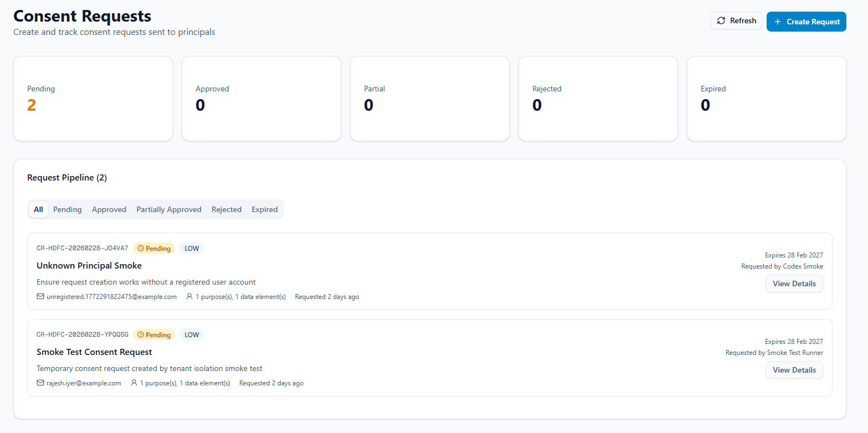Click the clock icon on first Pending badge
Image resolution: width=868 pixels, height=433 pixels.
pos(141,248)
